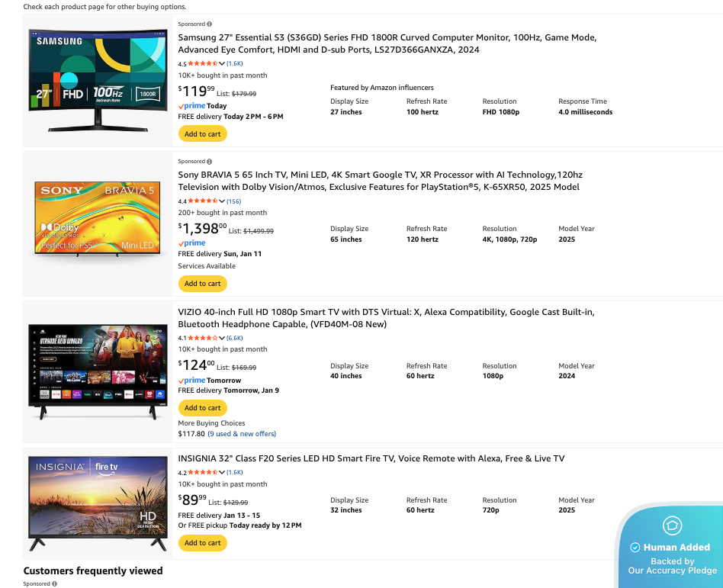Click the Sponsored info icon above Sony BRAVIA
Image resolution: width=723 pixels, height=588 pixels.
[210, 162]
